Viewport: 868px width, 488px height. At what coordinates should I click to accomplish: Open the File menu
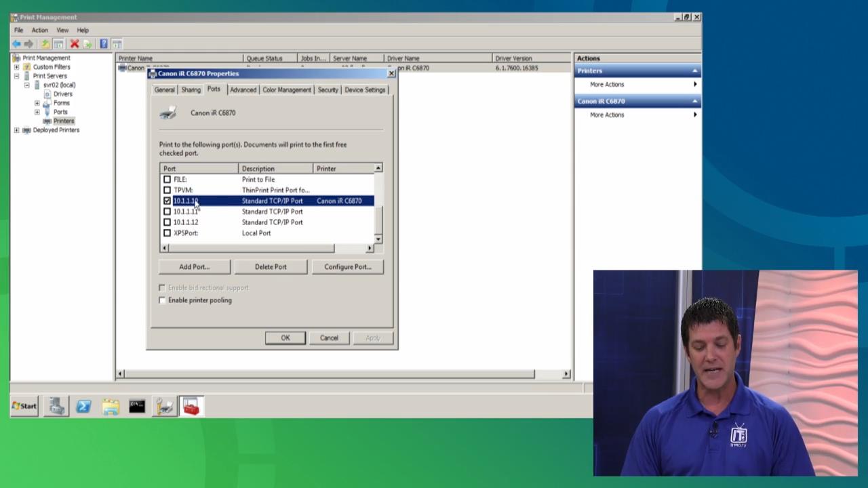point(19,30)
